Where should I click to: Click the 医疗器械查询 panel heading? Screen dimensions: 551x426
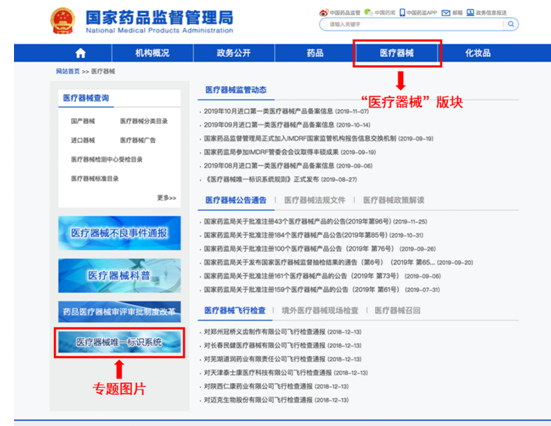click(86, 98)
